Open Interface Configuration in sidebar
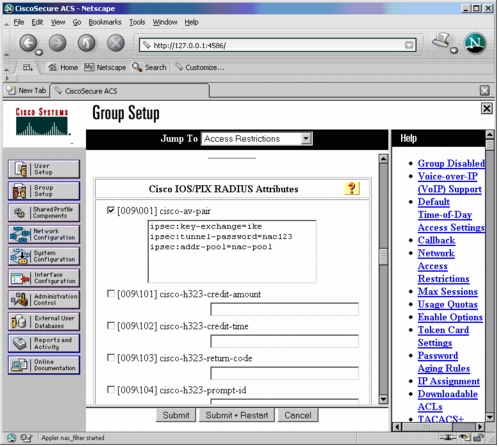 [44, 278]
